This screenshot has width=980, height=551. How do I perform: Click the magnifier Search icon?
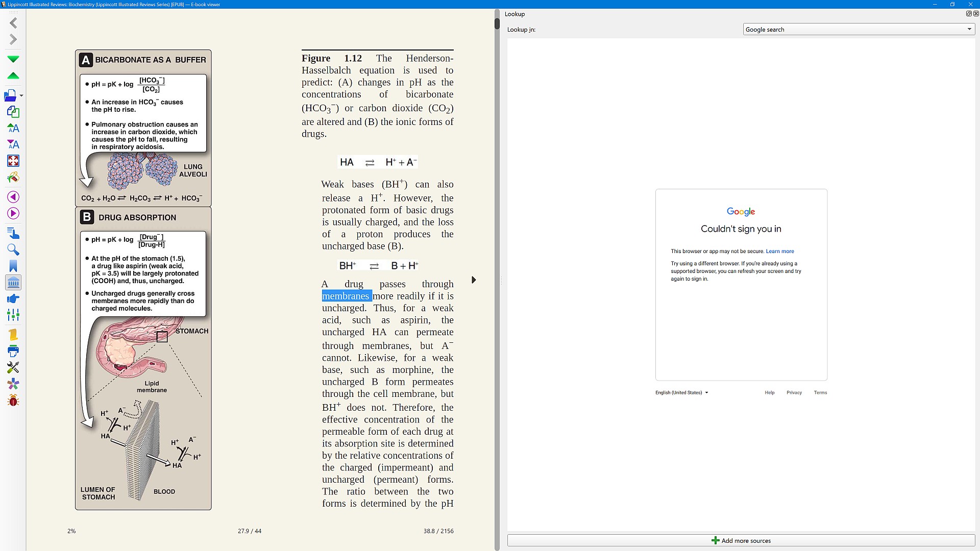(x=13, y=250)
